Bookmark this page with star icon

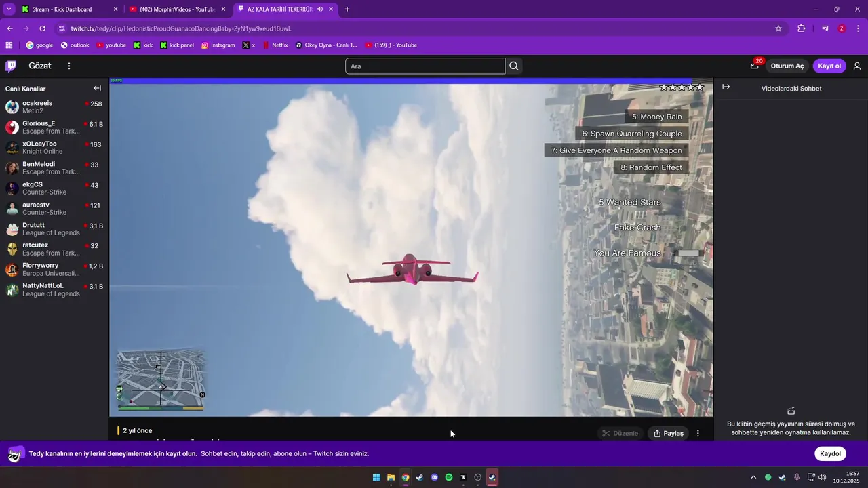pyautogui.click(x=778, y=28)
